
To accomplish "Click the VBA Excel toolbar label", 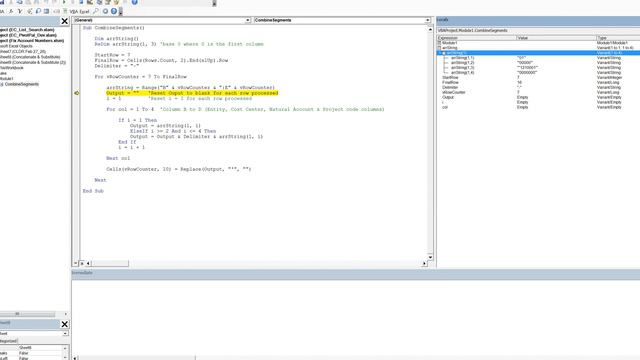I will click(x=79, y=11).
